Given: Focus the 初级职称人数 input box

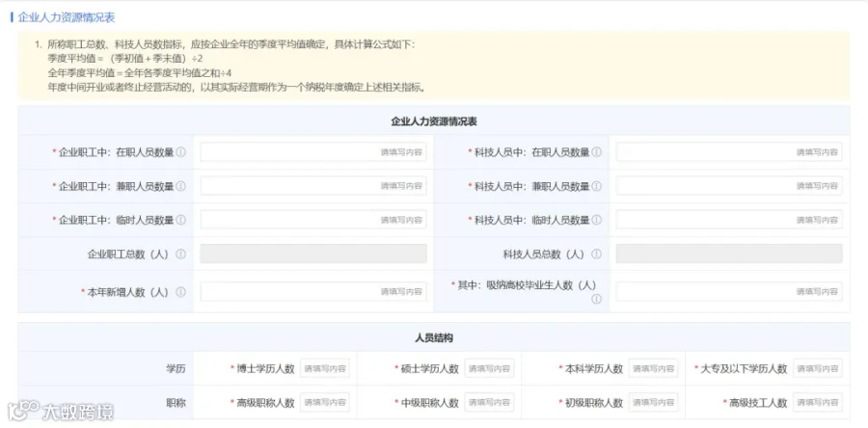Looking at the screenshot, I should point(654,403).
